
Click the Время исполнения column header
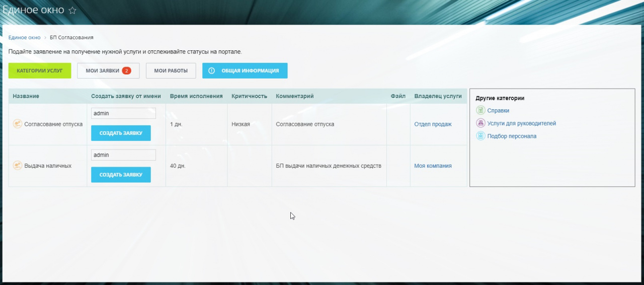(196, 96)
